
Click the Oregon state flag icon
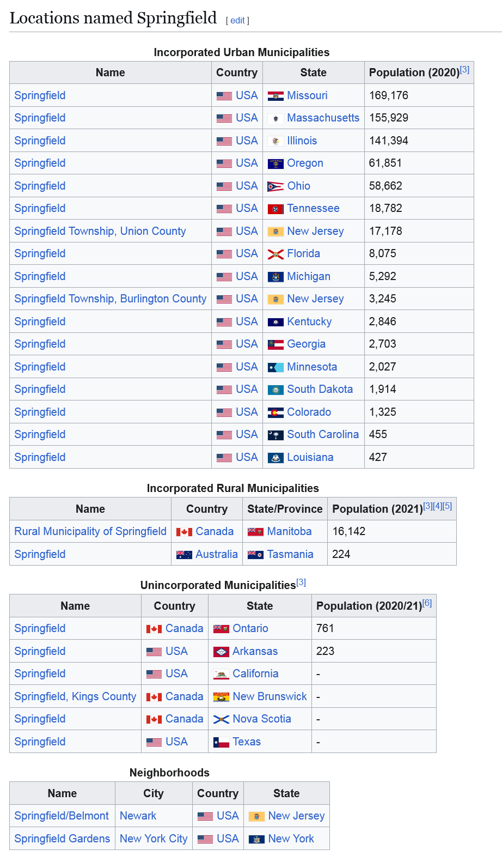click(x=276, y=163)
